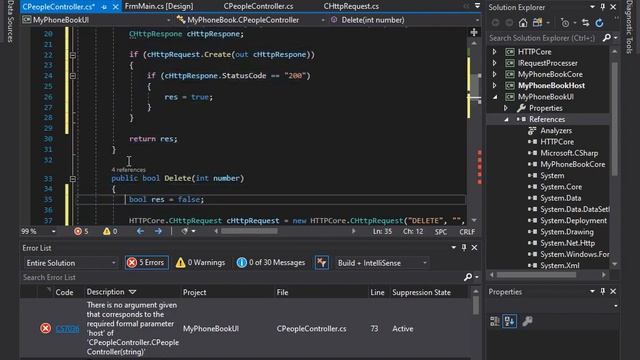640x360 pixels.
Task: Navigate backward with the blue left arrow
Action: tap(140, 231)
